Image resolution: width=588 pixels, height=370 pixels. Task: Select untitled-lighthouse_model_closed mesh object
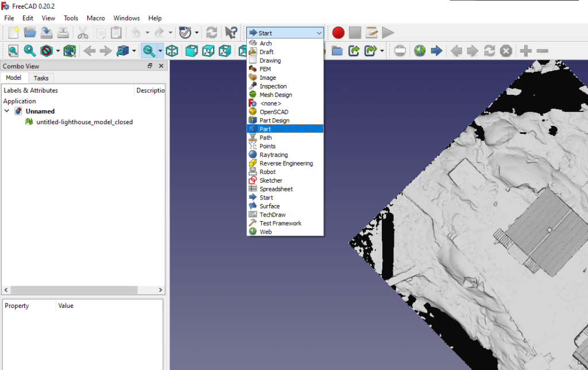(x=84, y=122)
